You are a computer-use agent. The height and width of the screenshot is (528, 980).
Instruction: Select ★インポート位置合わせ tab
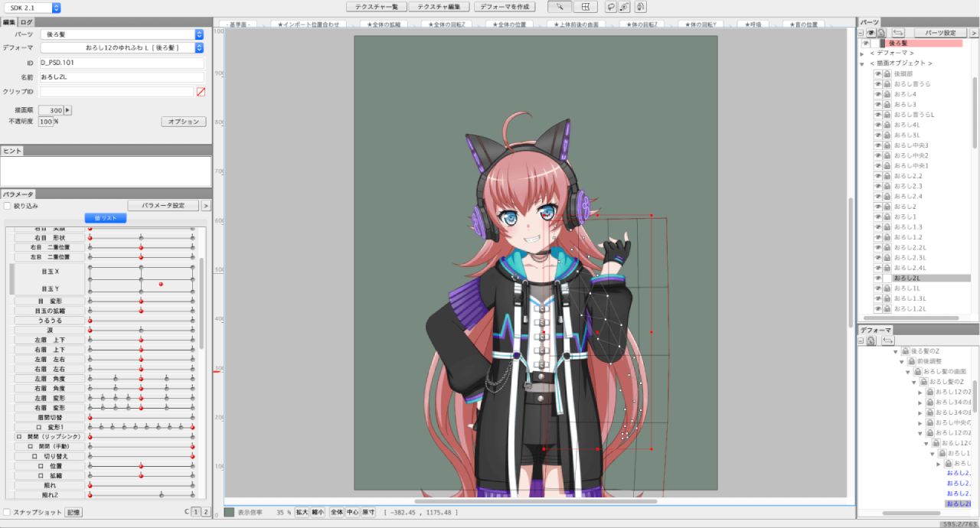point(308,24)
